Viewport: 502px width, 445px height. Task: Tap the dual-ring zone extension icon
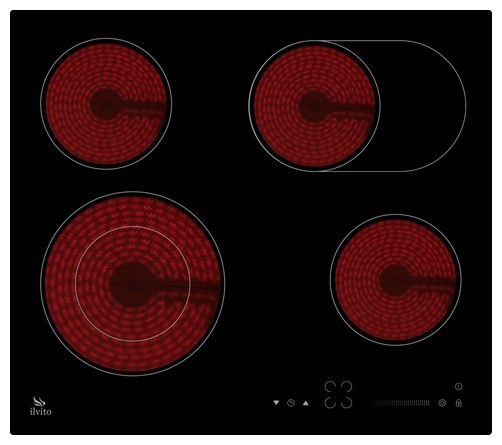[x=442, y=403]
